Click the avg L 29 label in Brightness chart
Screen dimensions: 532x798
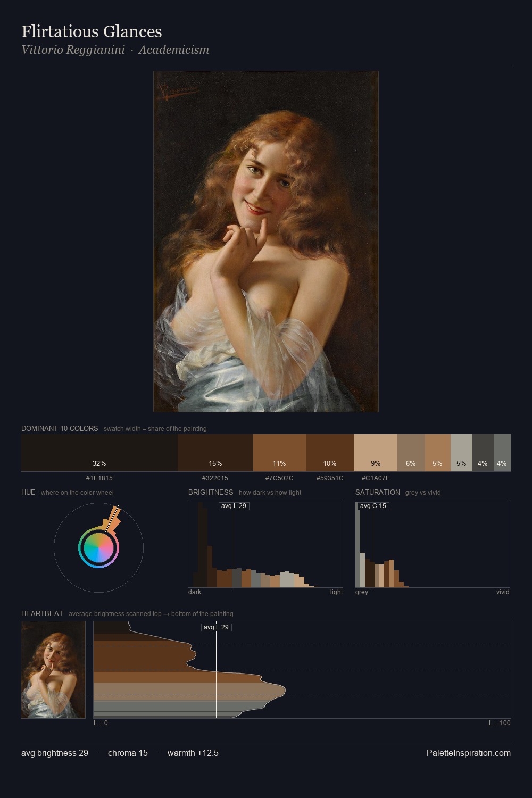pyautogui.click(x=234, y=506)
